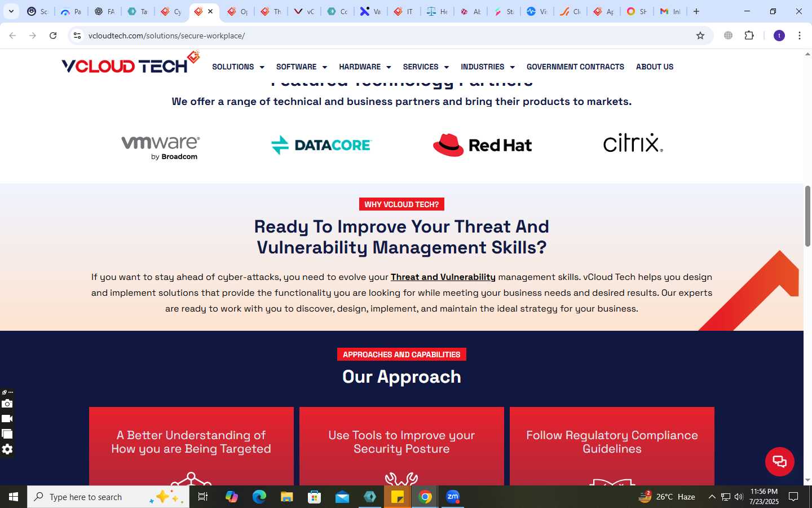
Task: Click the page vertical scrollbar thumb
Action: (x=807, y=216)
